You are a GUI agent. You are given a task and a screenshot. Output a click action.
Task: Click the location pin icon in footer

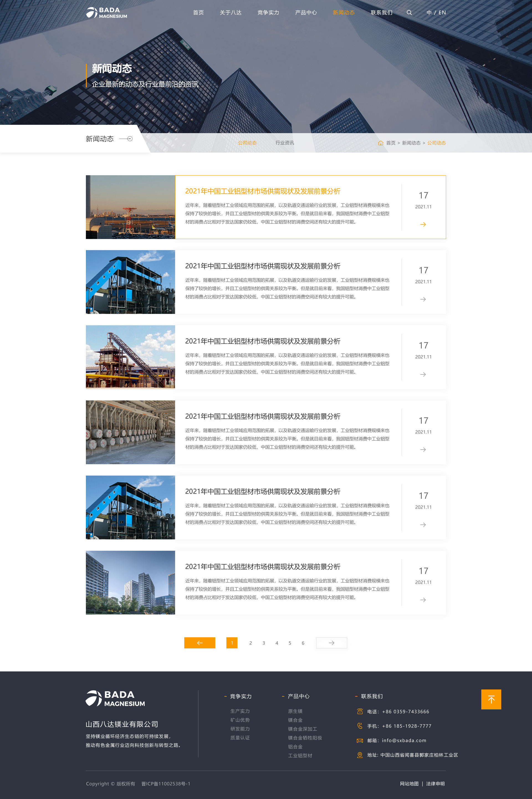pos(360,755)
